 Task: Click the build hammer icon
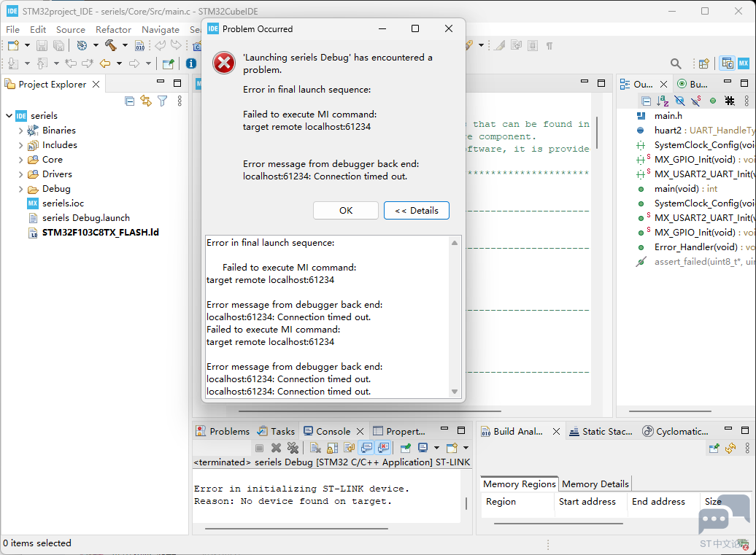click(x=111, y=45)
